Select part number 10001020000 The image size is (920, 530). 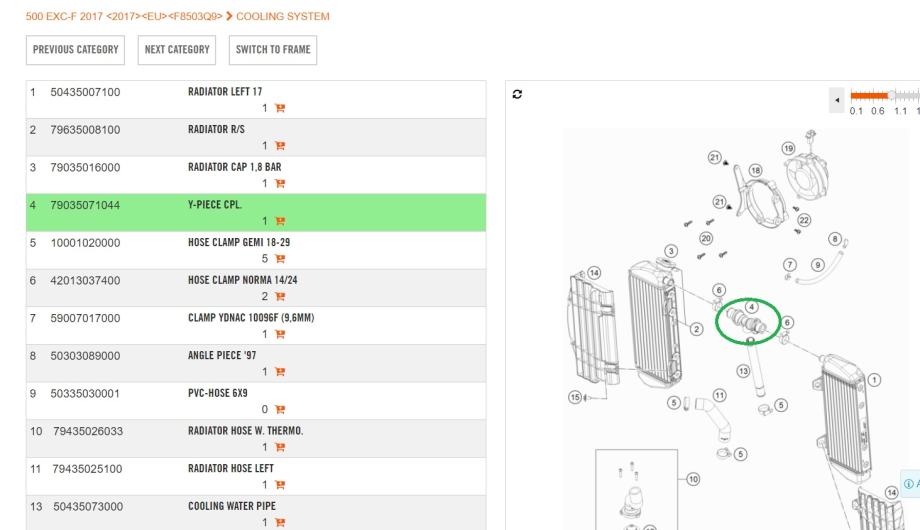pyautogui.click(x=85, y=242)
